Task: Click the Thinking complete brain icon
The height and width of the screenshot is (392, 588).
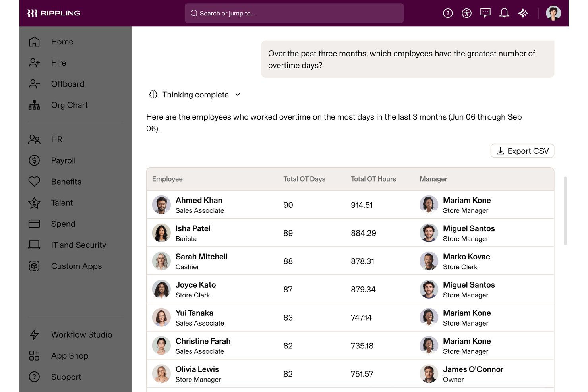Action: pos(153,95)
